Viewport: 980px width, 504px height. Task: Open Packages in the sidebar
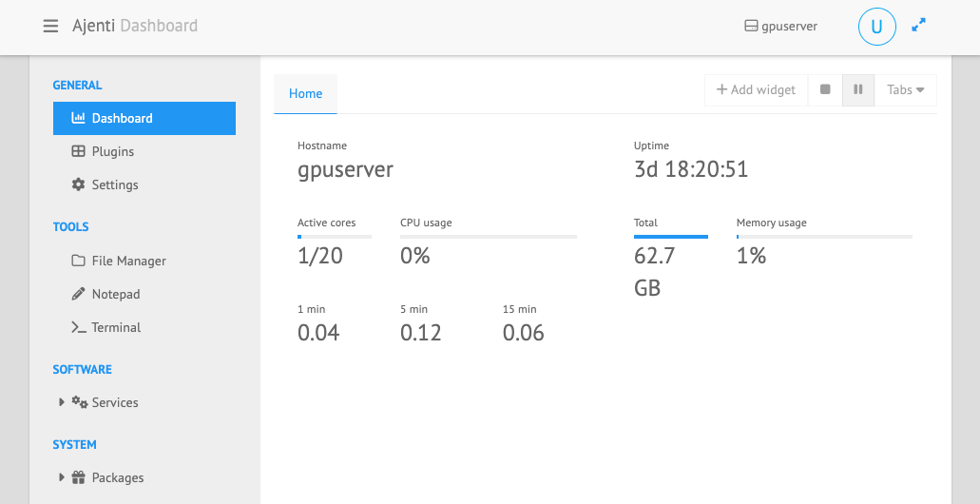(x=144, y=477)
